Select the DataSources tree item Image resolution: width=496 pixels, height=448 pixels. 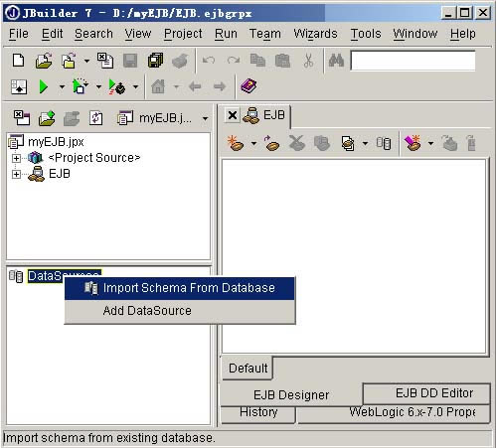(64, 276)
